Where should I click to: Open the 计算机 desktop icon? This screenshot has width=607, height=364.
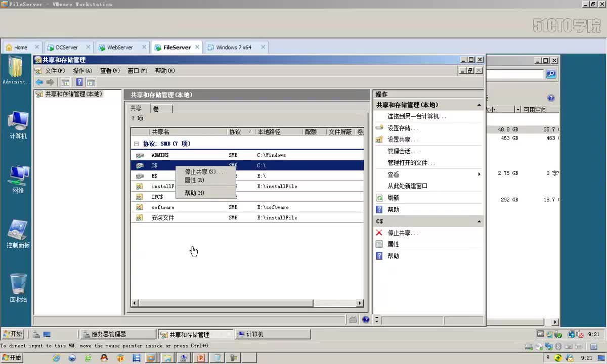pos(18,125)
